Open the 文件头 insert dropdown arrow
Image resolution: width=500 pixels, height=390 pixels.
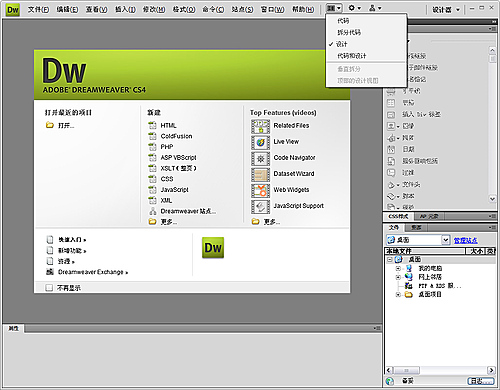click(398, 185)
